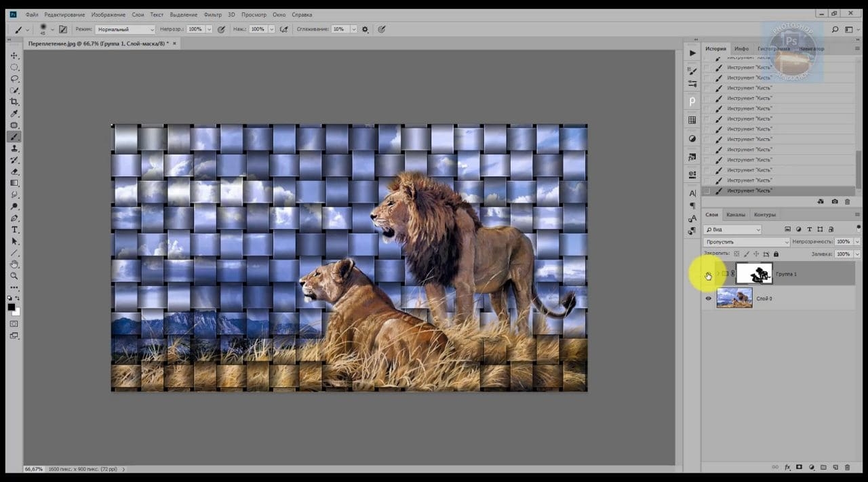This screenshot has height=482, width=868.
Task: Open the Фильтр menu
Action: click(x=212, y=14)
